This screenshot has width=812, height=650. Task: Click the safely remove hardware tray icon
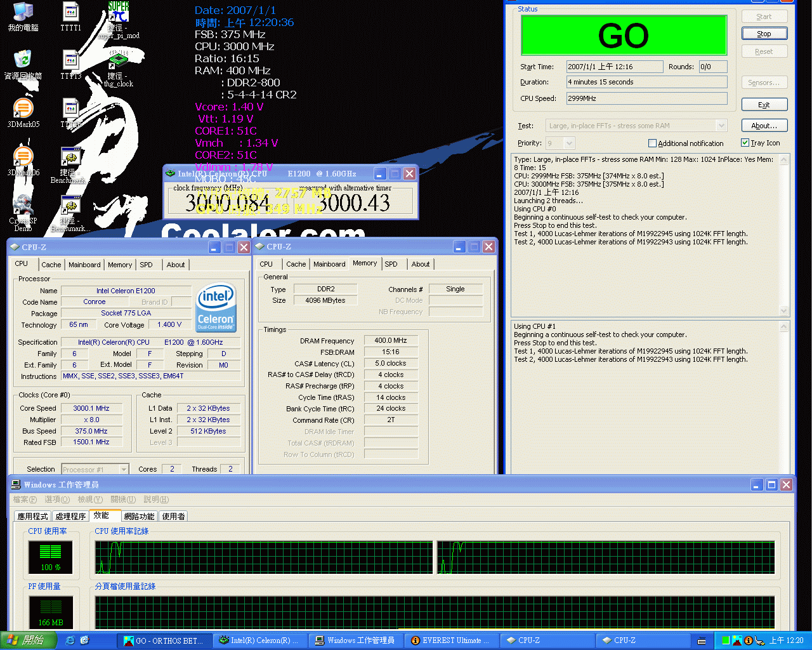[x=759, y=640]
